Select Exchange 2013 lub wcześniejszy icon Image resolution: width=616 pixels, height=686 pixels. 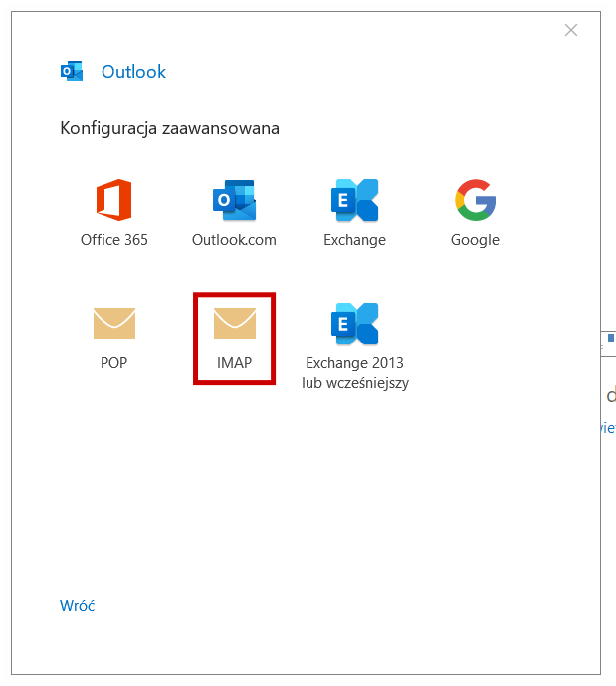point(354,324)
